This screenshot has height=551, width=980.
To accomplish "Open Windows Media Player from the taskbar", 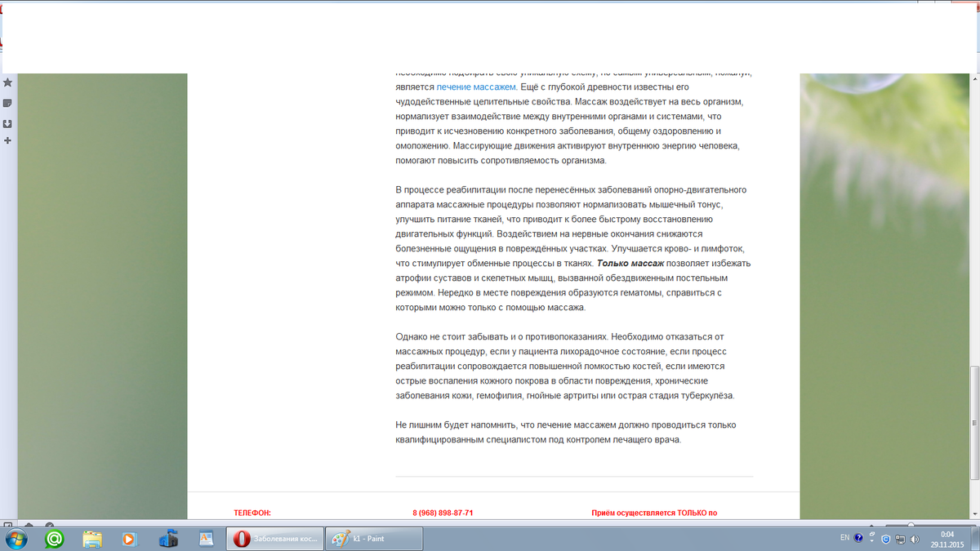I will click(x=130, y=539).
